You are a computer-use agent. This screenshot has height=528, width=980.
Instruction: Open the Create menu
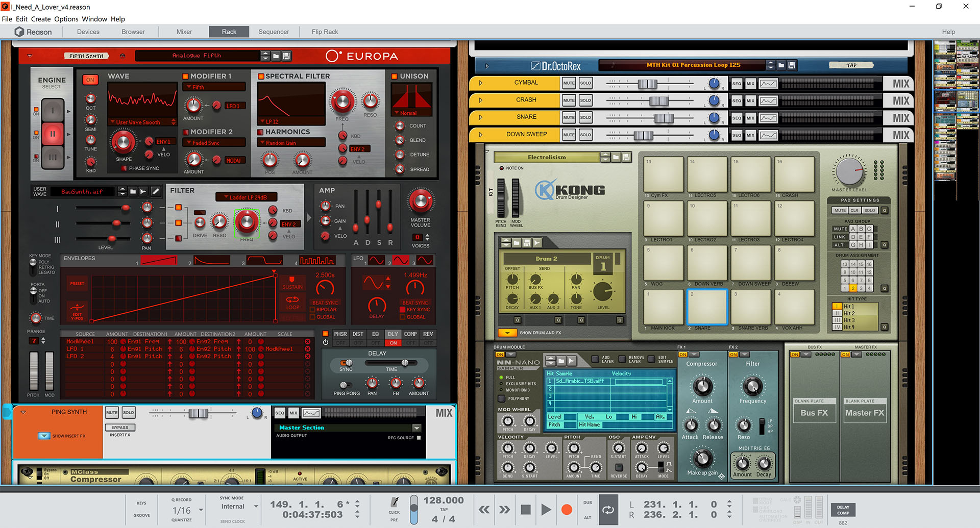point(41,19)
